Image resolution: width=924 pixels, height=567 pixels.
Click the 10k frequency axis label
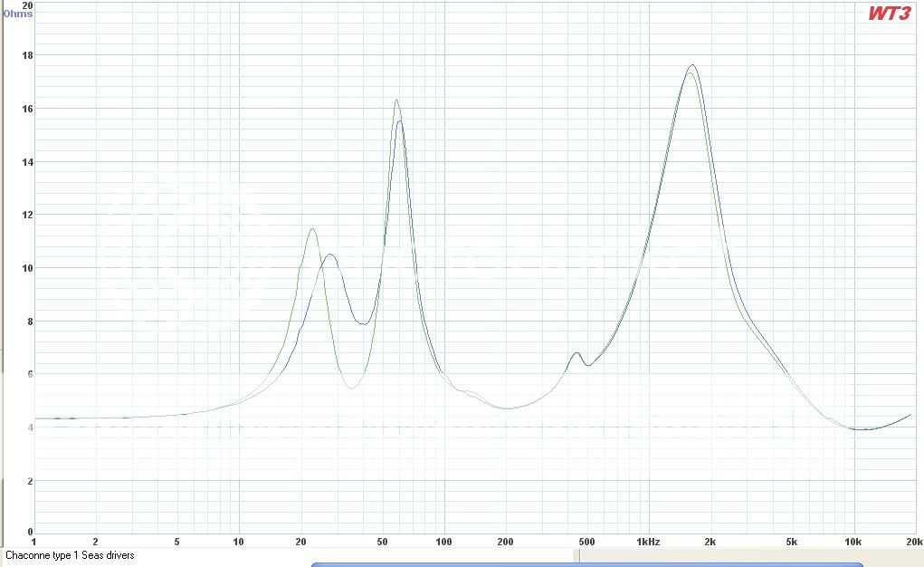853,542
